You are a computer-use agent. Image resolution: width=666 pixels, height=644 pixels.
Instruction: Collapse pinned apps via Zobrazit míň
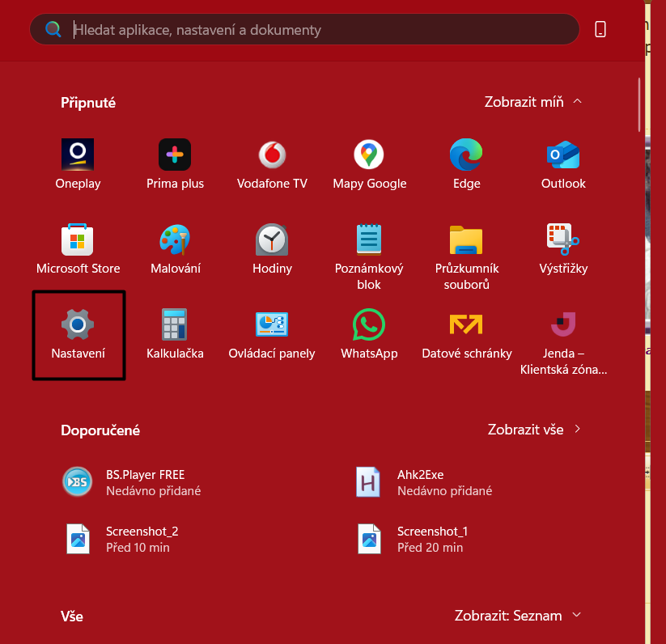(532, 101)
